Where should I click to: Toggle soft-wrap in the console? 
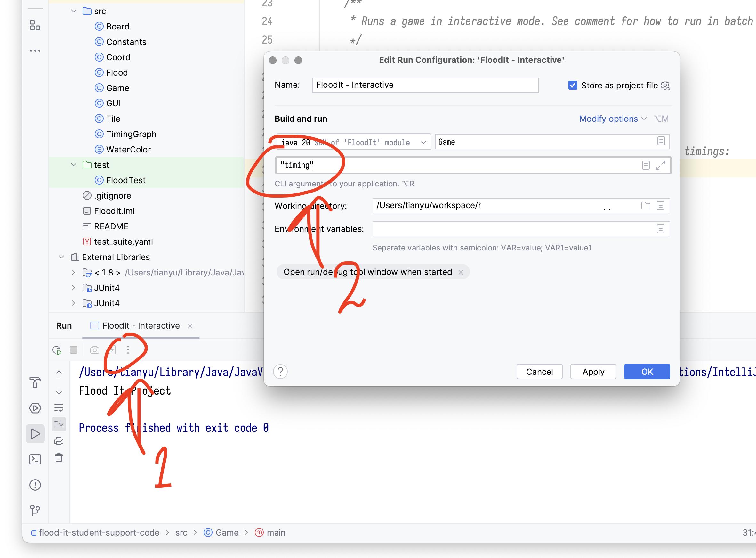point(59,408)
